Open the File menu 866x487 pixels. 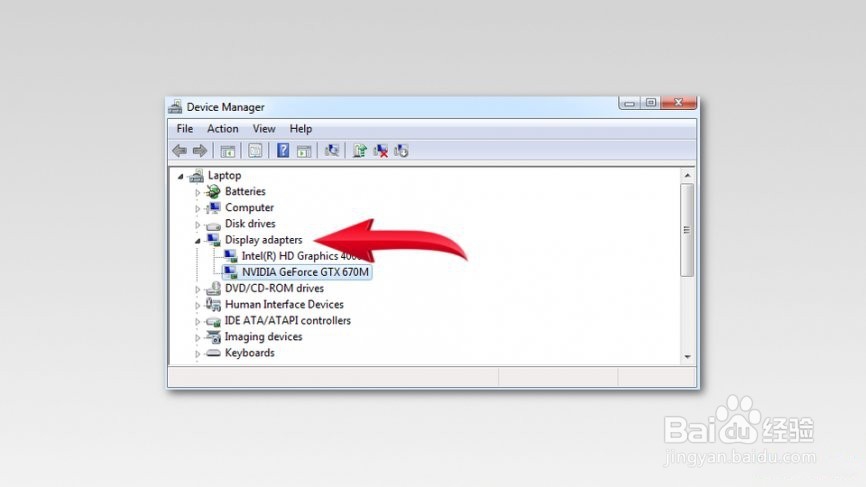185,129
